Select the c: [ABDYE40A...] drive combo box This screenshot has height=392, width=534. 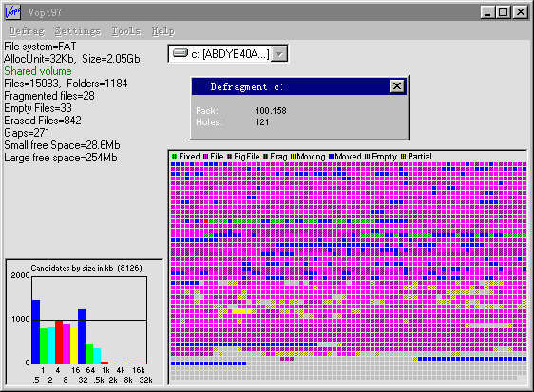(228, 54)
